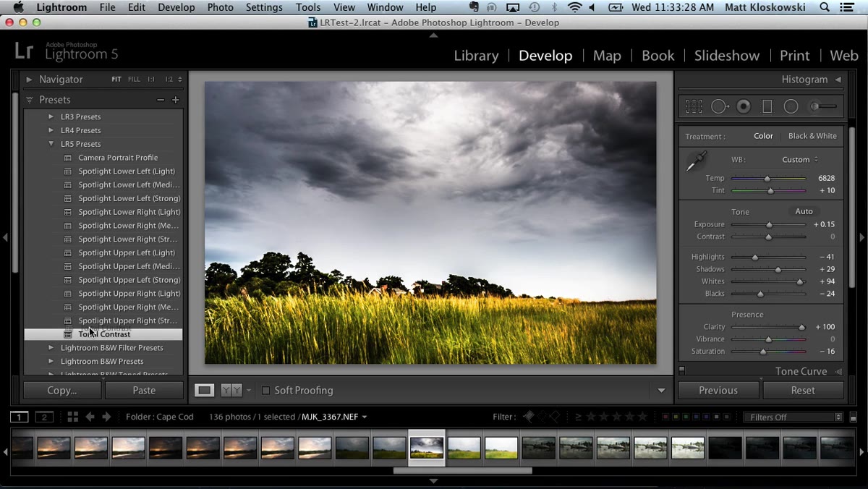
Task: Go back using filmstrip left arrow
Action: click(x=90, y=417)
